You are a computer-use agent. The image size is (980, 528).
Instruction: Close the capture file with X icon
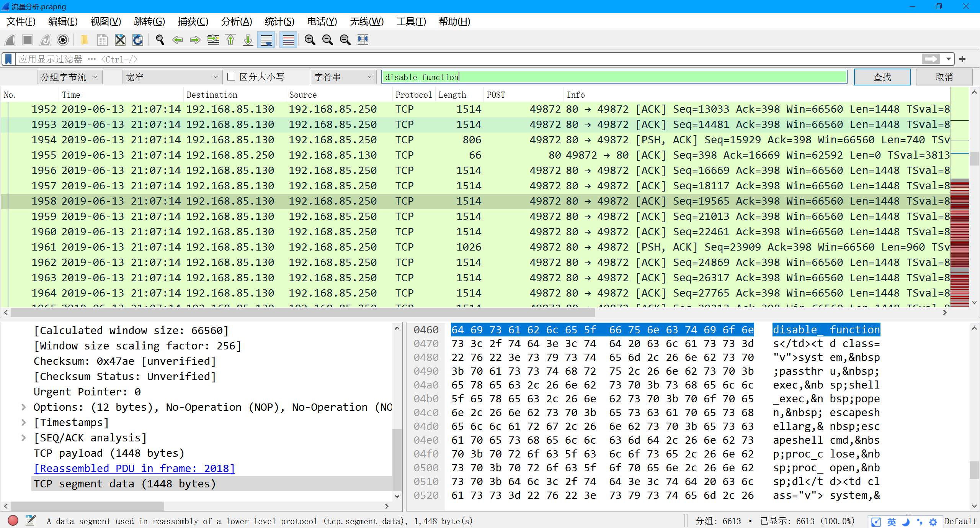(x=120, y=40)
